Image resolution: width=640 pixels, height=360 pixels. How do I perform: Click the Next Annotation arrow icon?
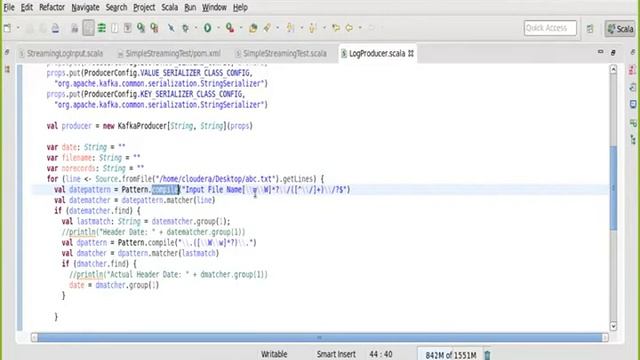click(290, 28)
